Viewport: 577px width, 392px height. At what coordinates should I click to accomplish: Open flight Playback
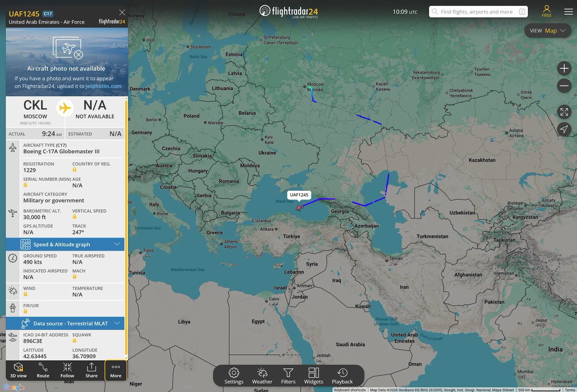pos(342,376)
